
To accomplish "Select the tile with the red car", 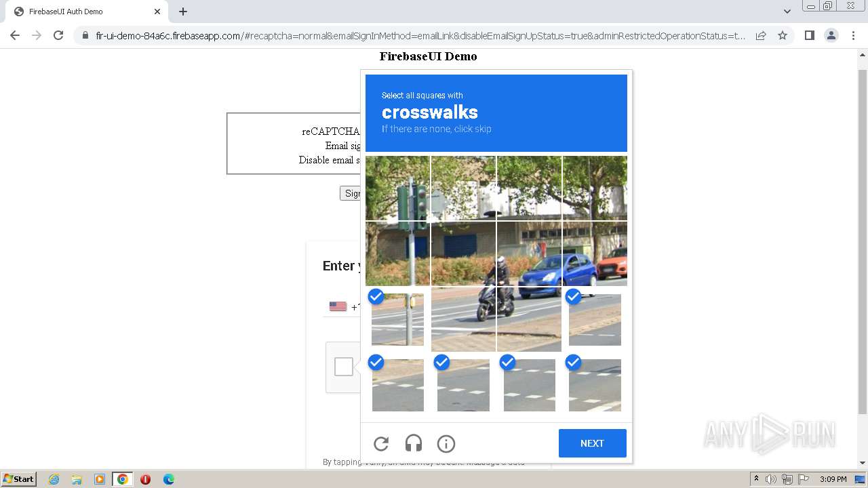I will 595,253.
